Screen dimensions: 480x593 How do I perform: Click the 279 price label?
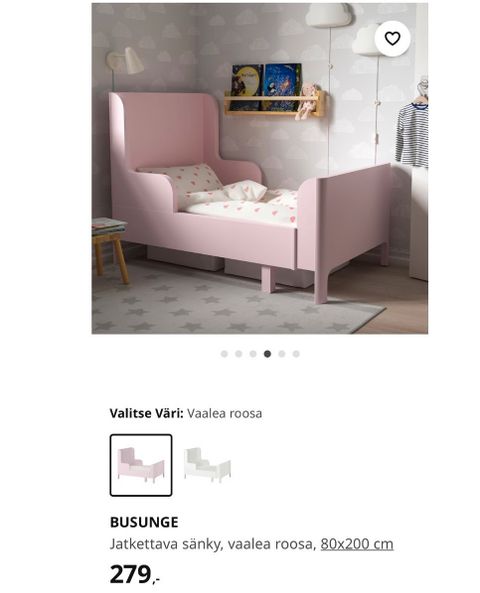click(135, 574)
